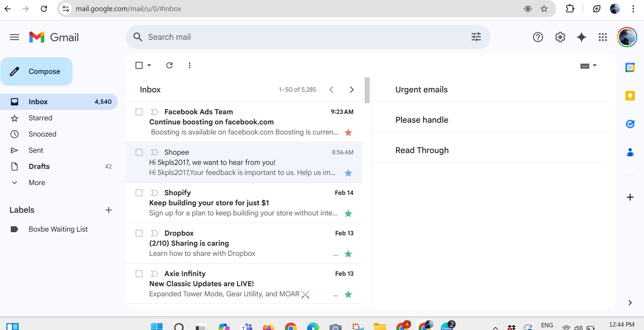Open Google Tasks side panel

(630, 124)
